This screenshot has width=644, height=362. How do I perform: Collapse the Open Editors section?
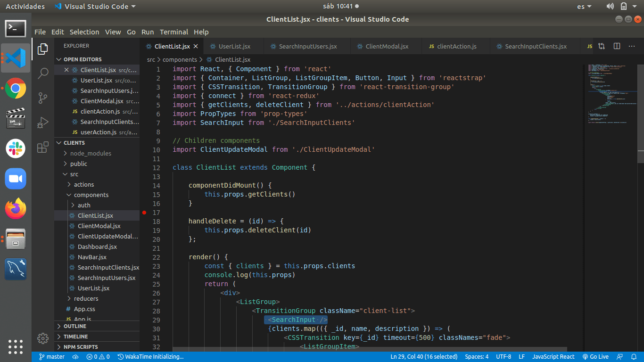point(97,59)
